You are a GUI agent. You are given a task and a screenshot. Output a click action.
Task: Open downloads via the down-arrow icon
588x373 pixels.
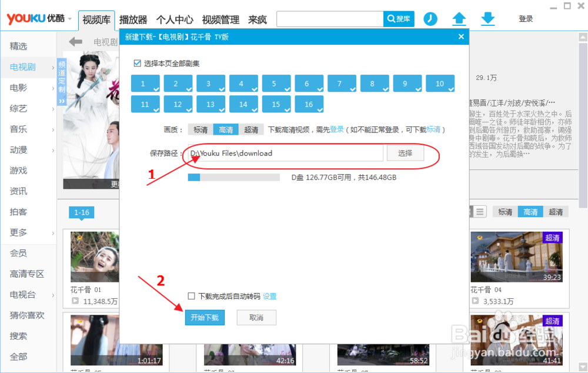(488, 19)
